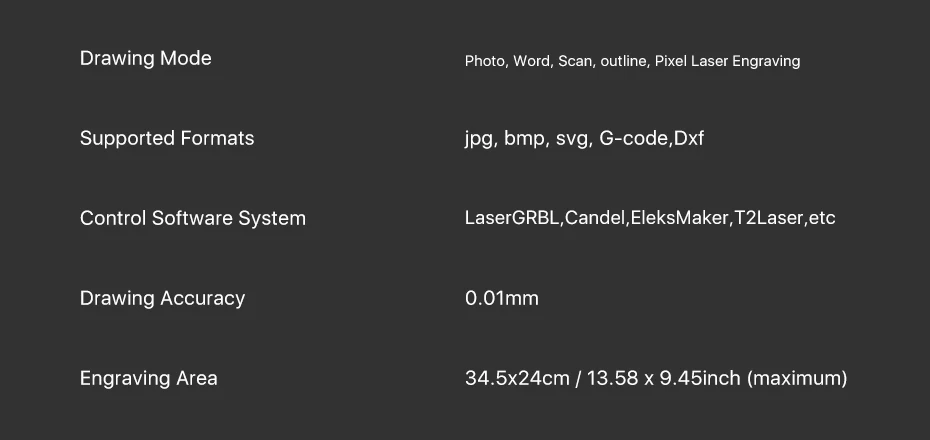Click the word Scan in drawing modes
This screenshot has height=440, width=930.
point(575,61)
